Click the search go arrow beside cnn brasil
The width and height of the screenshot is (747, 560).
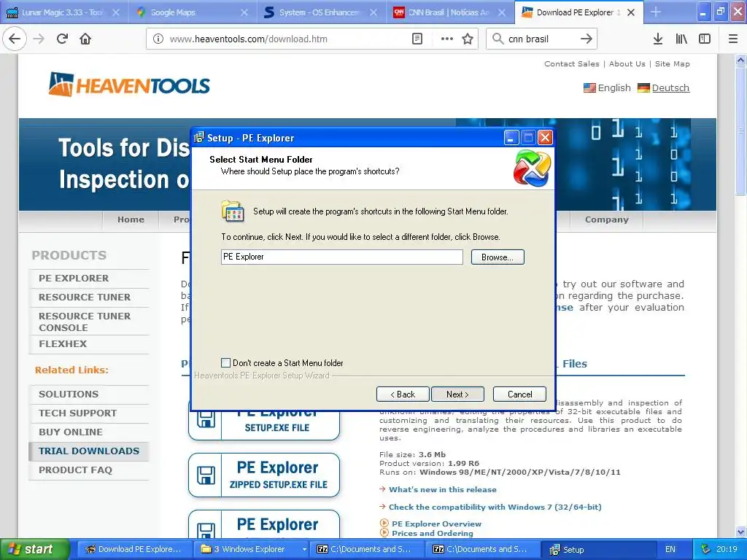587,39
